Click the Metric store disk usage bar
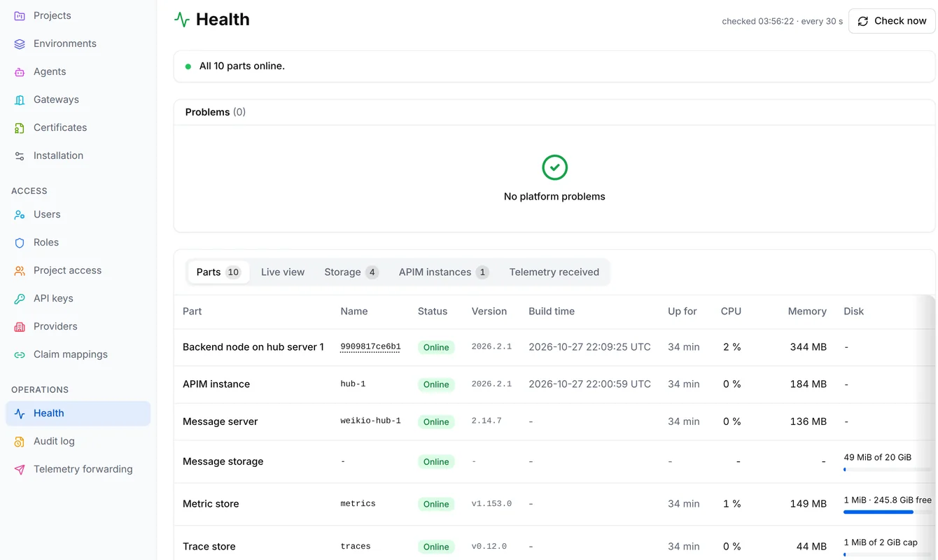The image size is (938, 560). tap(888, 512)
